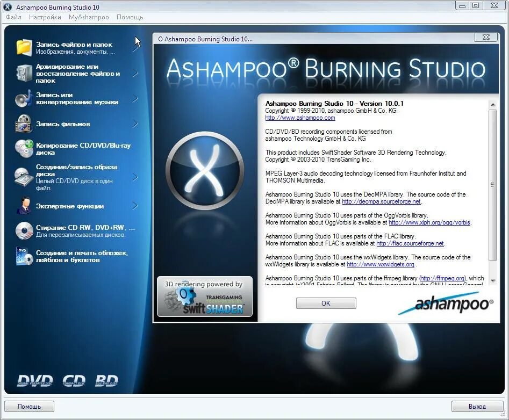Click the expert man-in-suit icon
Screen dimensions: 509x420
(x=24, y=206)
